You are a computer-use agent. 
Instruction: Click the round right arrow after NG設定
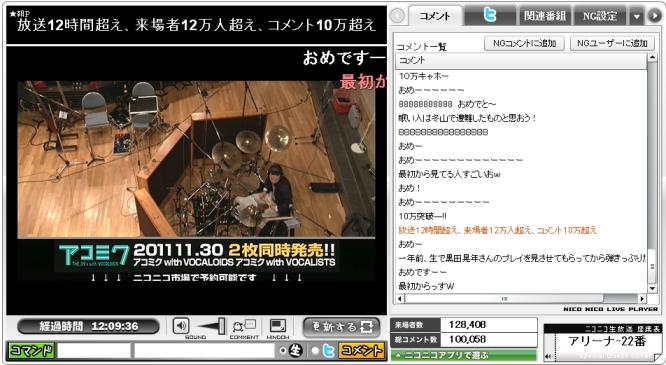click(x=654, y=16)
